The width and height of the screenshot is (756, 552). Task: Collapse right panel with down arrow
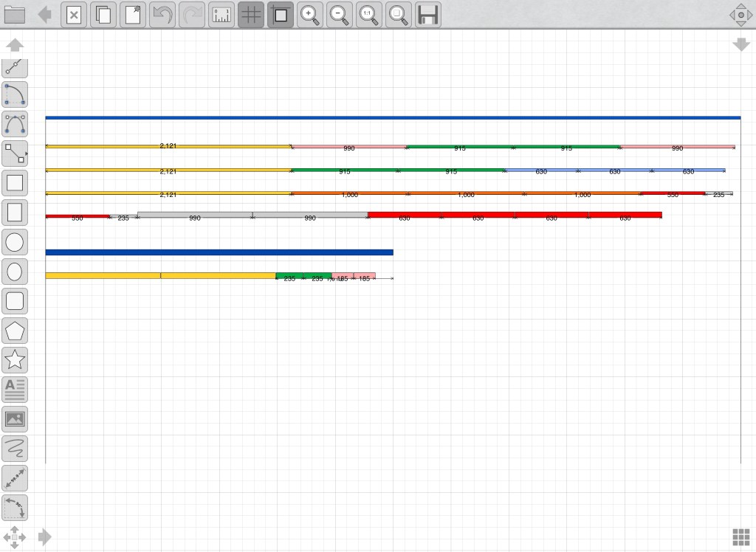point(740,45)
